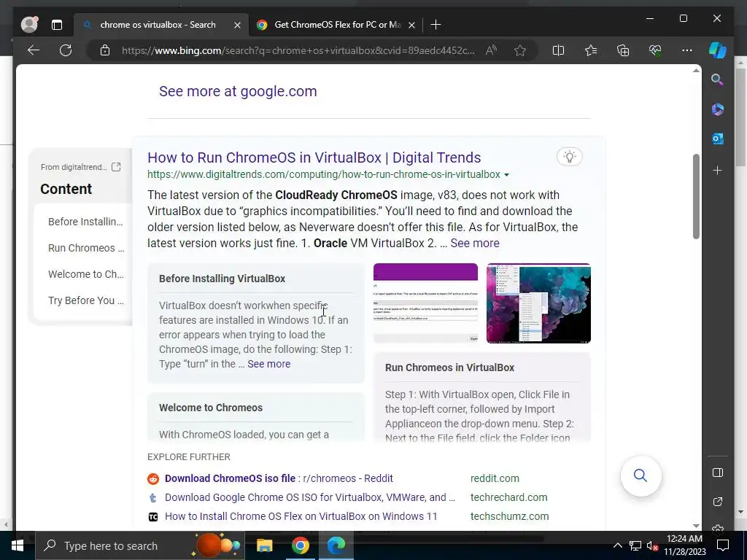Viewport: 747px width, 560px height.
Task: Click the techschumz.com domain link
Action: [x=509, y=516]
